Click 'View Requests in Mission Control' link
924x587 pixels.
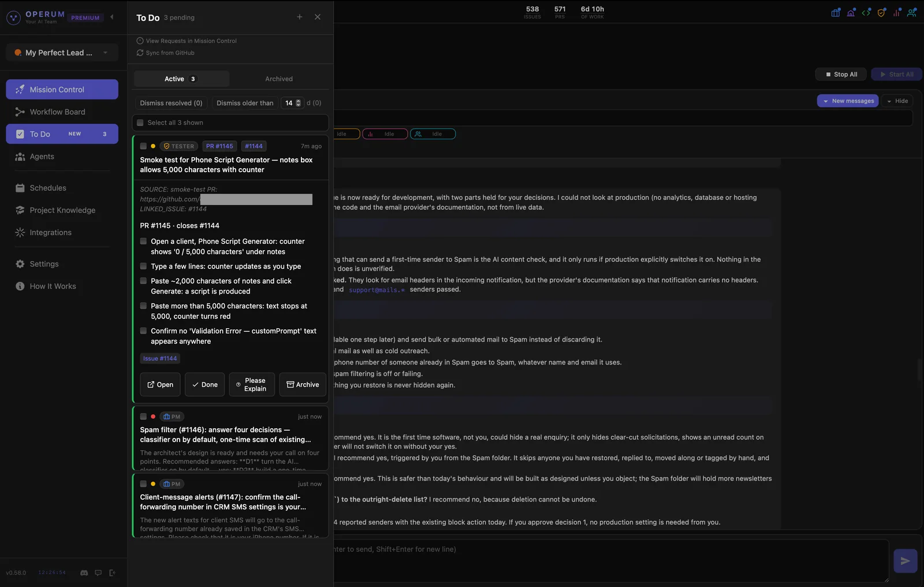pyautogui.click(x=187, y=41)
